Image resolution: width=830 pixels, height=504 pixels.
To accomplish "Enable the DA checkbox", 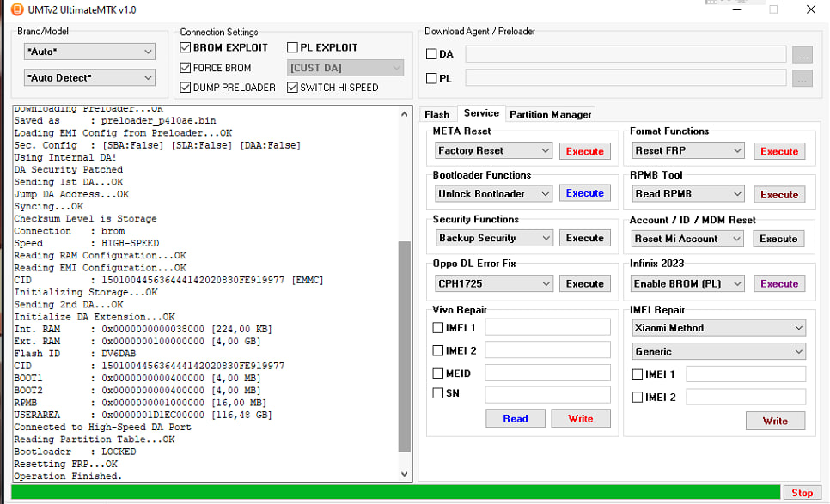I will point(431,54).
